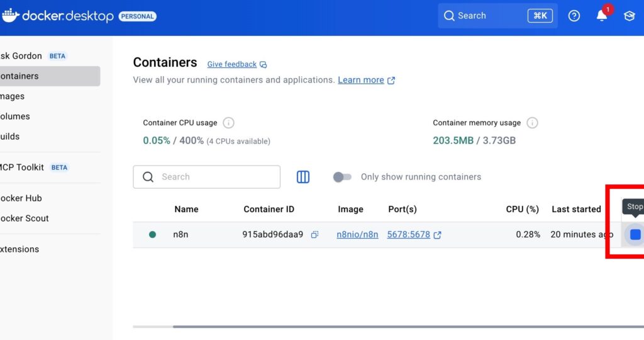Image resolution: width=644 pixels, height=340 pixels.
Task: Toggle Only show running containers
Action: click(342, 177)
